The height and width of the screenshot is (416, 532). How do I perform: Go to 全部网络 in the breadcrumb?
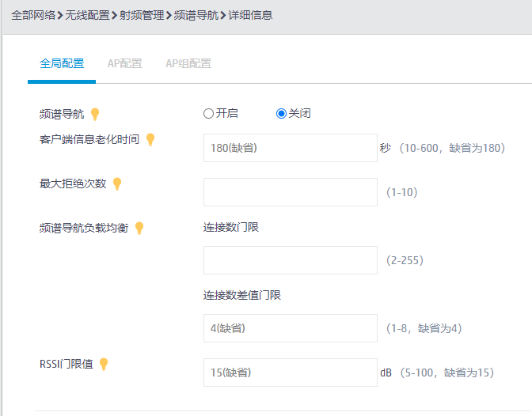(32, 15)
